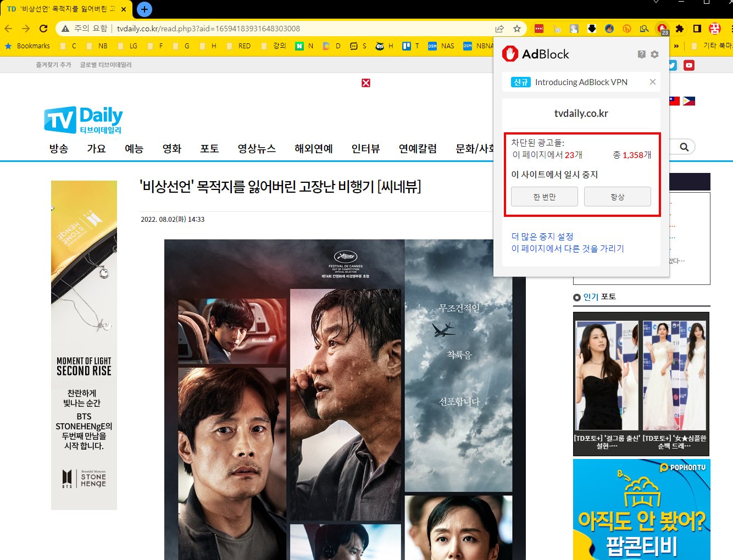Click the AdBlock extension icon with 23 badge
Image resolution: width=733 pixels, height=560 pixels.
click(x=663, y=29)
